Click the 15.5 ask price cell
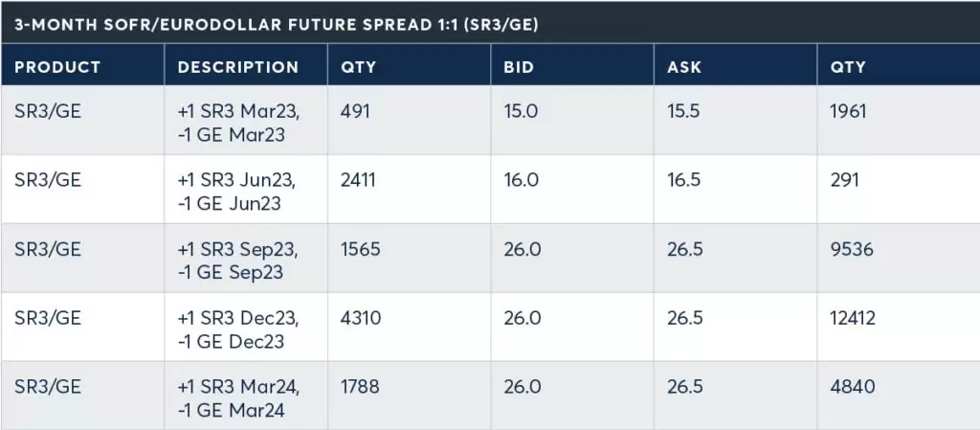The image size is (980, 430). 683,111
